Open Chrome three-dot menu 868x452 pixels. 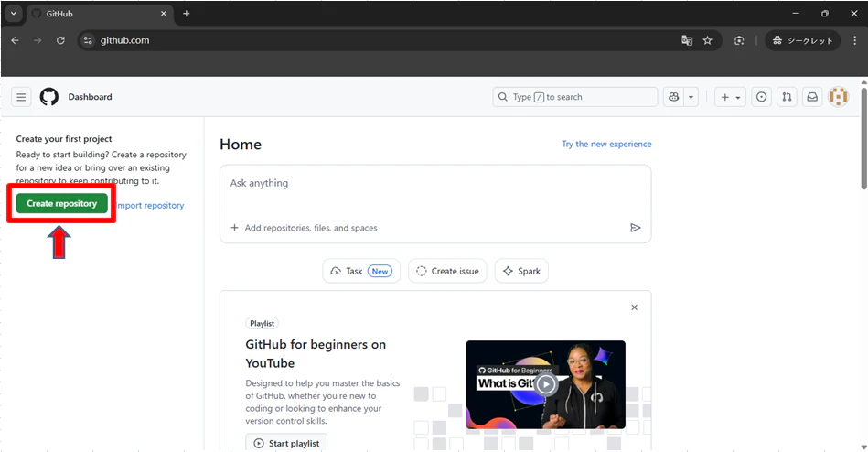tap(854, 40)
